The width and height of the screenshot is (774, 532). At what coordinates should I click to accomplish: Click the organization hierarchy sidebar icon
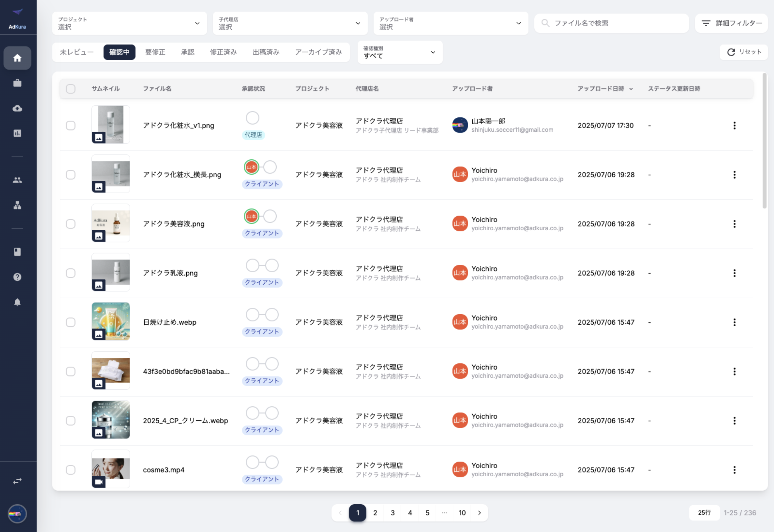[x=17, y=205]
